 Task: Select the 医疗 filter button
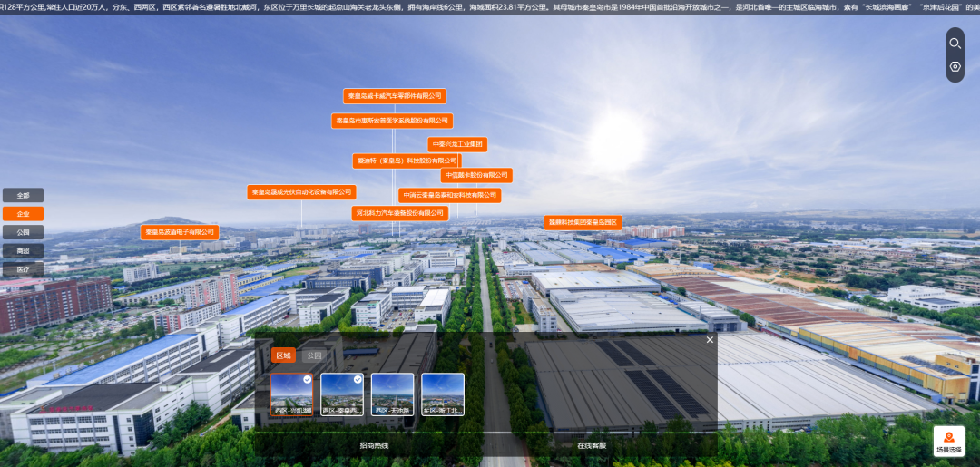(x=23, y=269)
